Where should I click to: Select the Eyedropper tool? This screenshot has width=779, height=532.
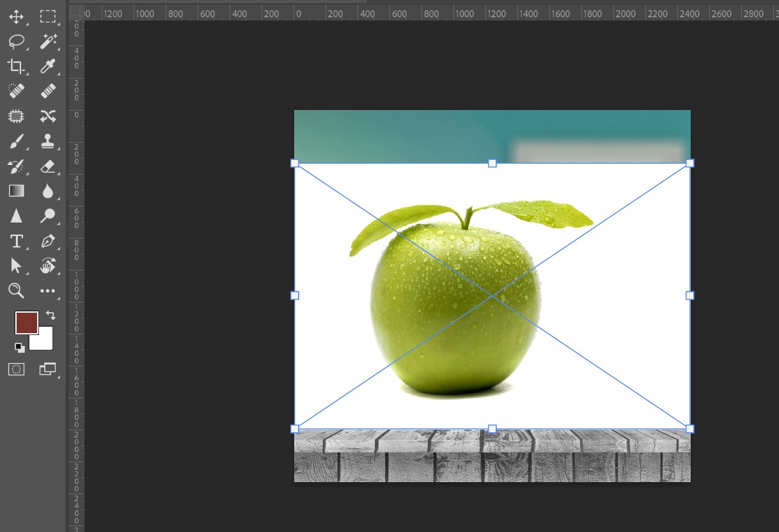point(48,66)
